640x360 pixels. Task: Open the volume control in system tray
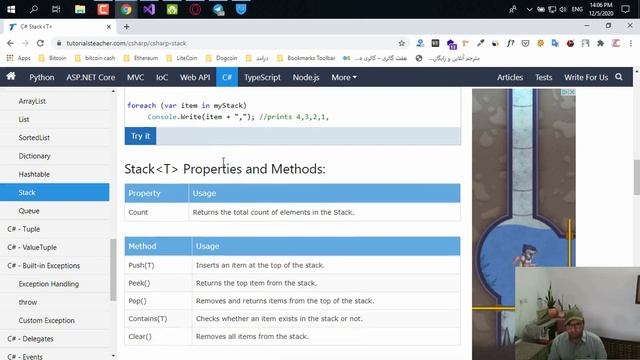563,9
